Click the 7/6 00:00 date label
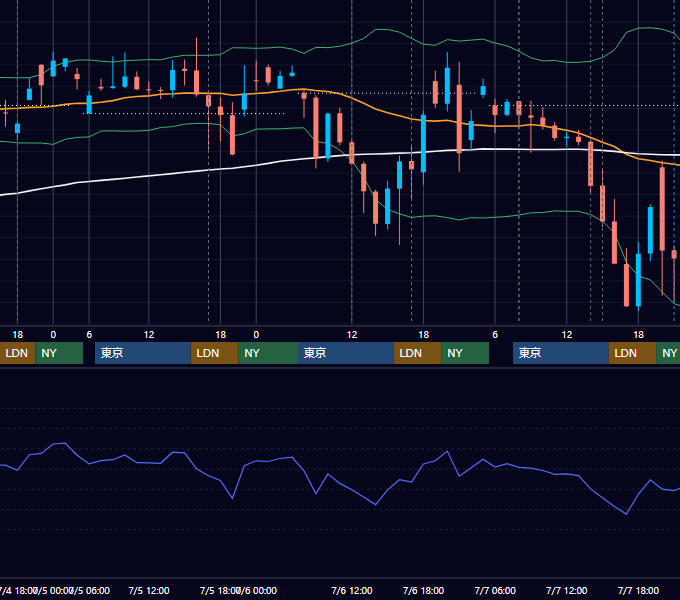This screenshot has height=600, width=680. (x=258, y=590)
